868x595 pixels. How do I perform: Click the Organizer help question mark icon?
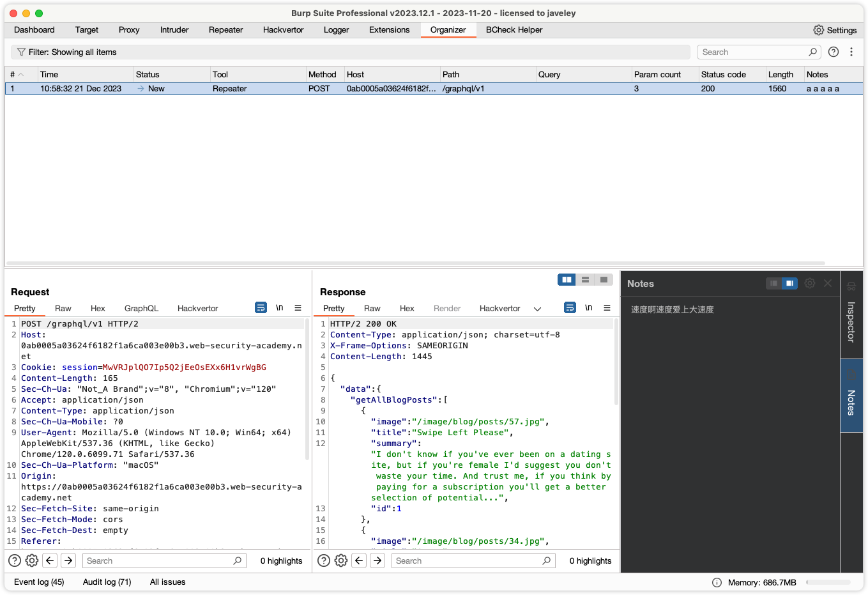tap(834, 52)
